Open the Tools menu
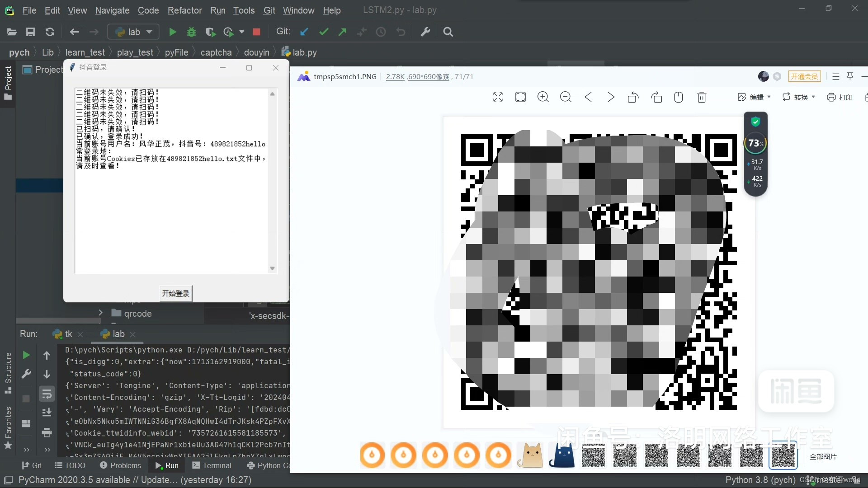The height and width of the screenshot is (488, 868). tap(244, 10)
